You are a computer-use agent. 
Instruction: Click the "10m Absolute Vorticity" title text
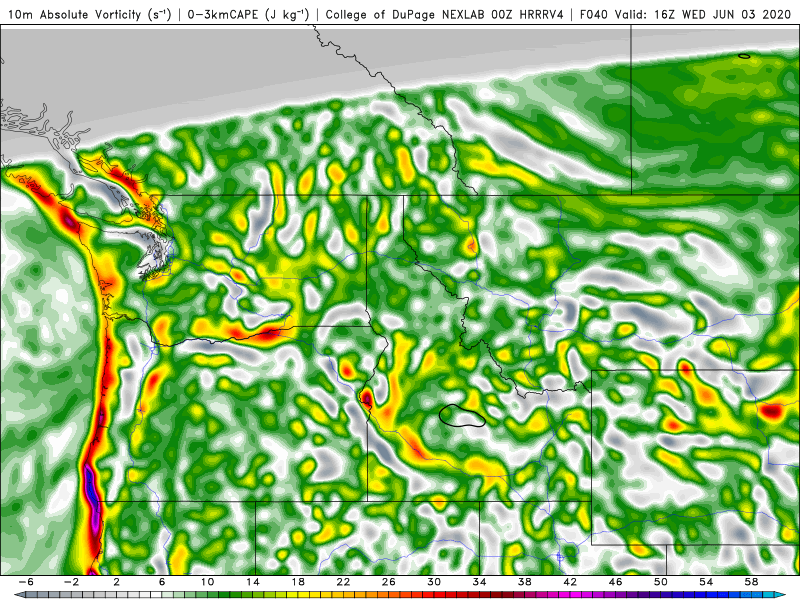(x=74, y=15)
